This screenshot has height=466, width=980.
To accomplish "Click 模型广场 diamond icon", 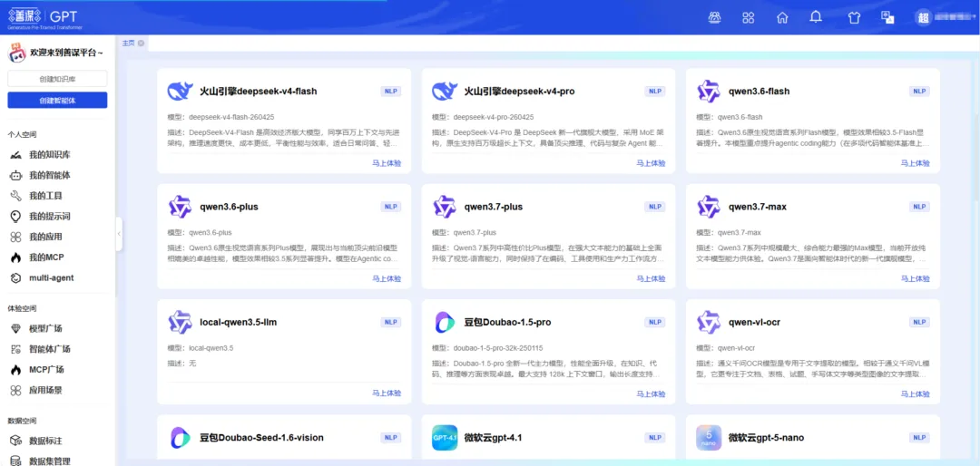I will click(16, 328).
